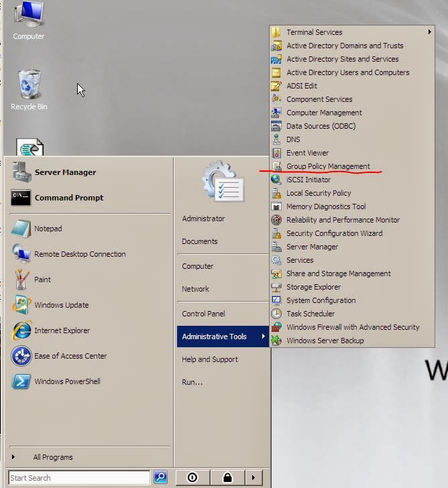Open Services

tap(352, 260)
